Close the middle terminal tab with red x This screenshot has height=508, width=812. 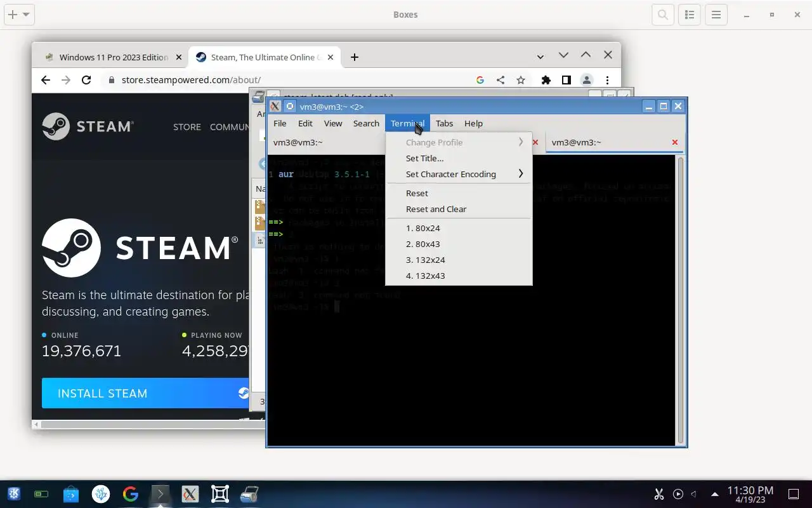[535, 142]
